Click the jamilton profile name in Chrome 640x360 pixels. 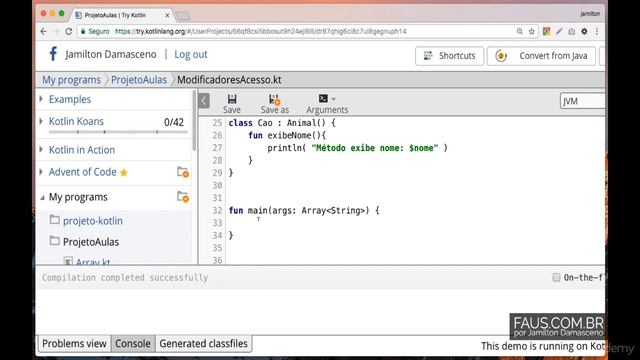590,14
